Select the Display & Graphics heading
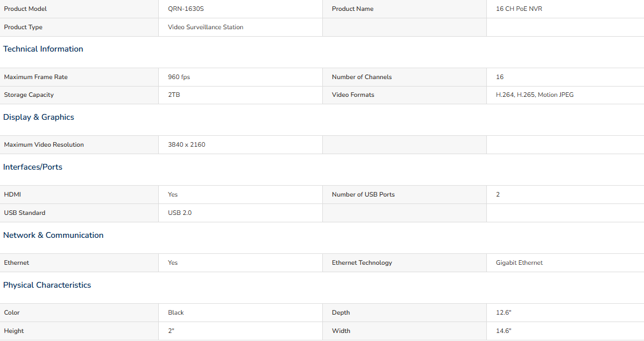The image size is (644, 341). click(38, 117)
